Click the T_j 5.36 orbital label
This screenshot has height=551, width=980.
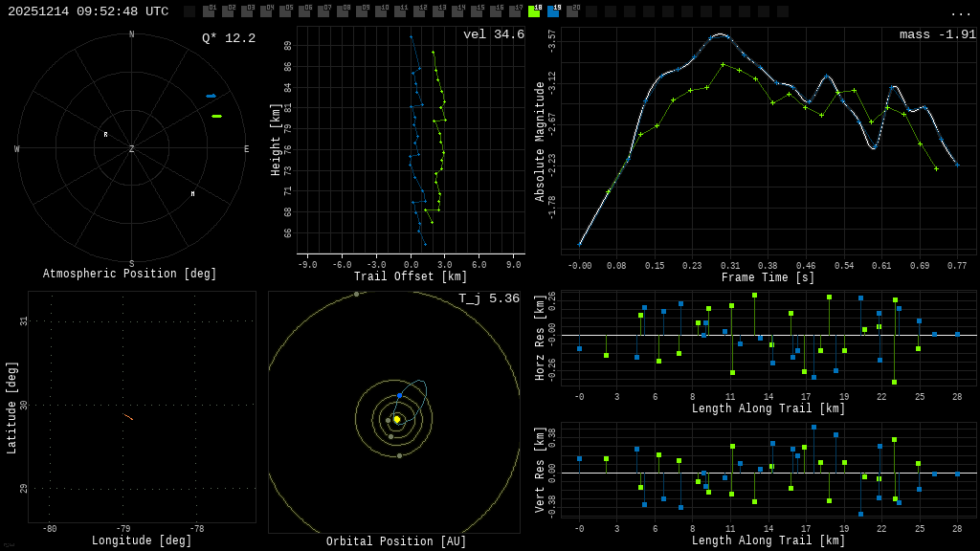(488, 298)
